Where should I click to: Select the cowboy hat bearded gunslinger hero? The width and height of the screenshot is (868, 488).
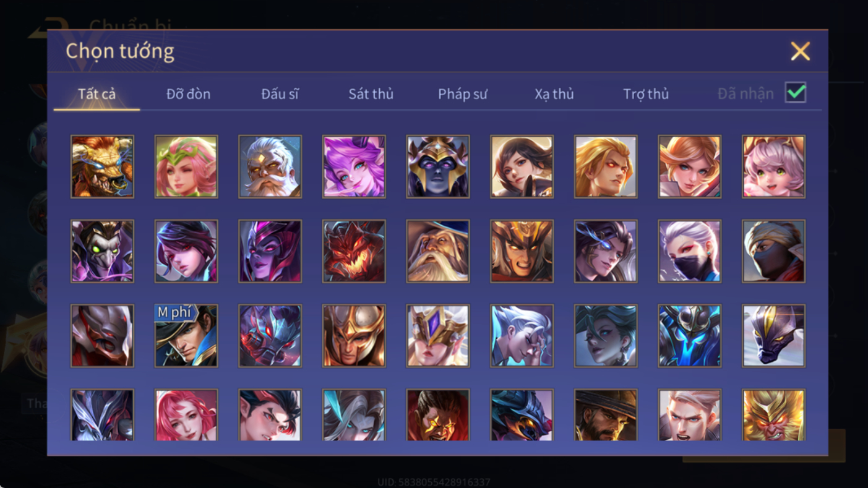pyautogui.click(x=606, y=415)
